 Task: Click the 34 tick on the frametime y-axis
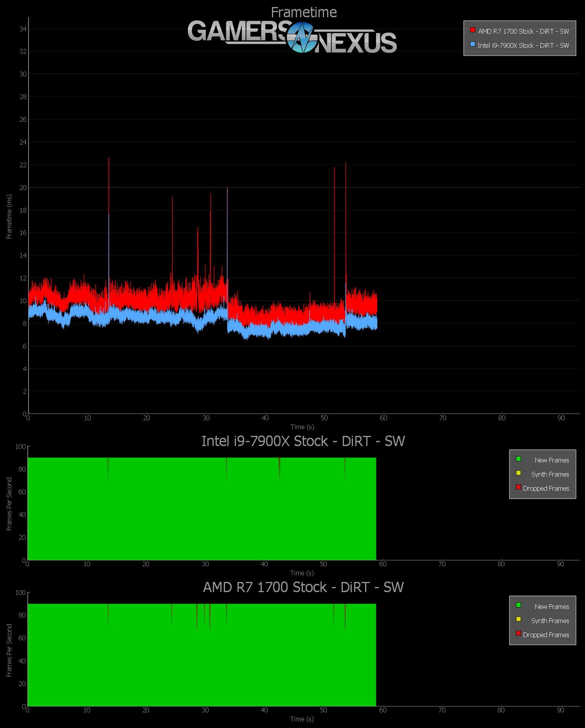click(23, 29)
